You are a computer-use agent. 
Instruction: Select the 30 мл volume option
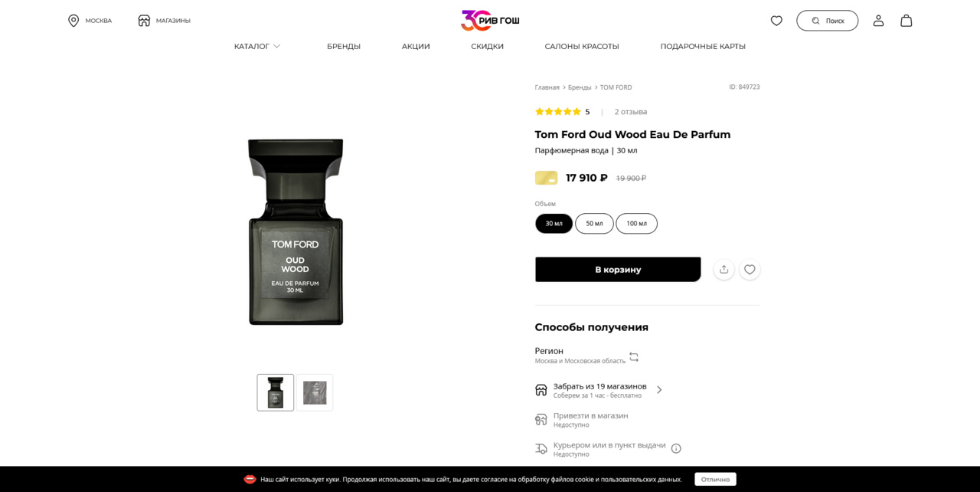(x=554, y=224)
